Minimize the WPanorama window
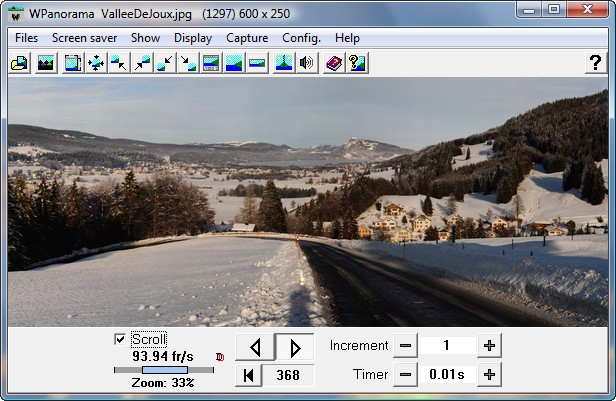 click(x=529, y=10)
